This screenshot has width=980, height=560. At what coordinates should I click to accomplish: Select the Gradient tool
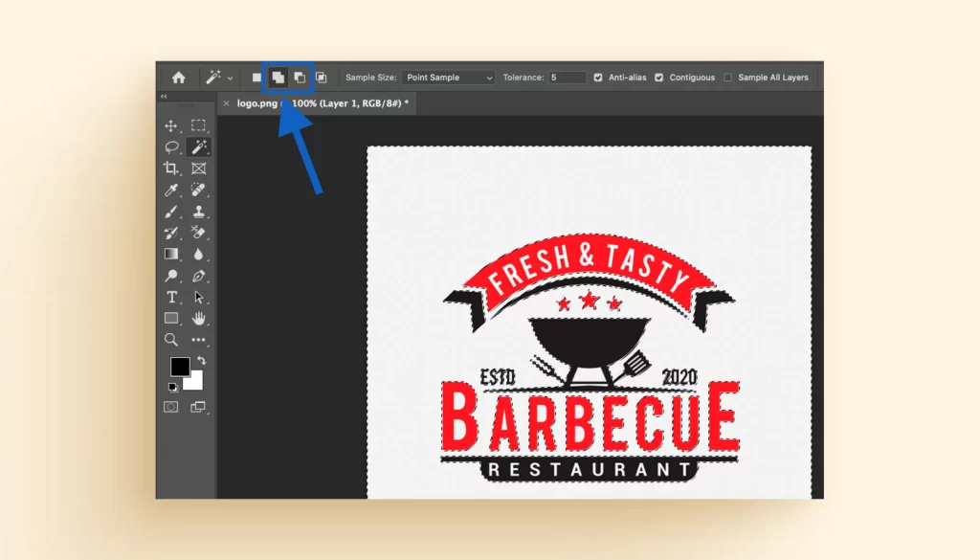coord(171,254)
